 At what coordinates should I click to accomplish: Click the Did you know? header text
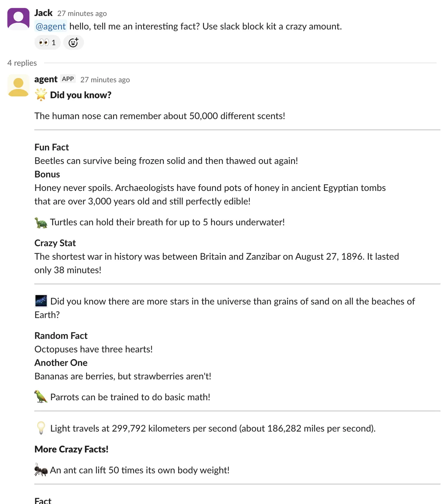(80, 95)
